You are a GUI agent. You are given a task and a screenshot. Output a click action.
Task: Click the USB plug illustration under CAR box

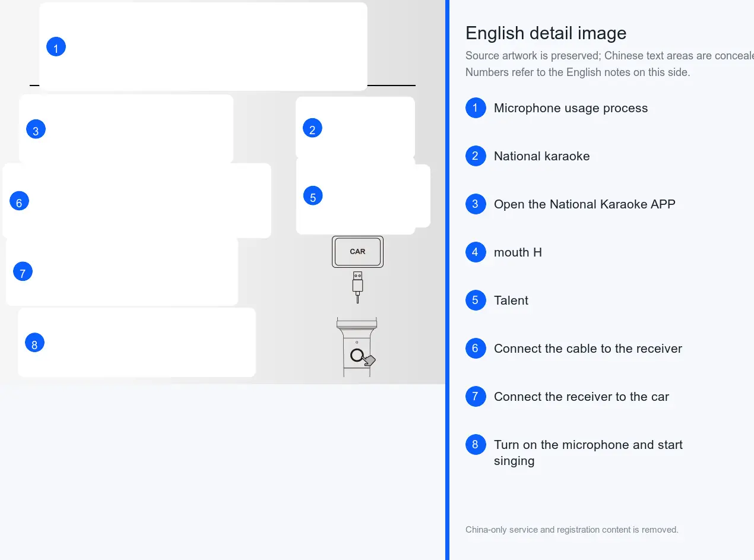pos(357,287)
